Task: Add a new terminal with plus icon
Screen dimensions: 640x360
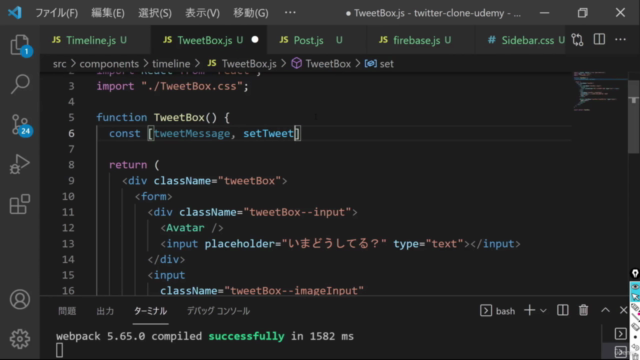Action: [529, 310]
